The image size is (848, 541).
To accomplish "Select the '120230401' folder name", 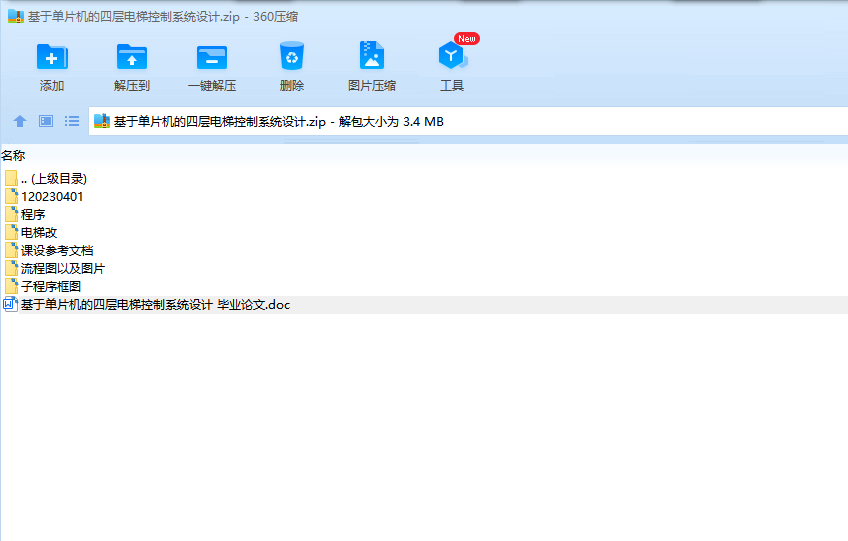I will [x=52, y=196].
